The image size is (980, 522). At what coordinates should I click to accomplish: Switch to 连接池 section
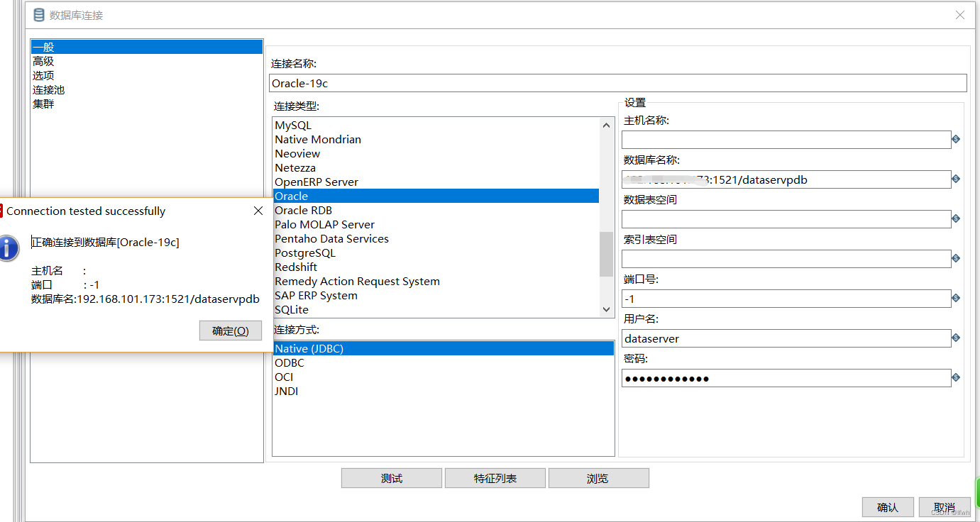[48, 90]
